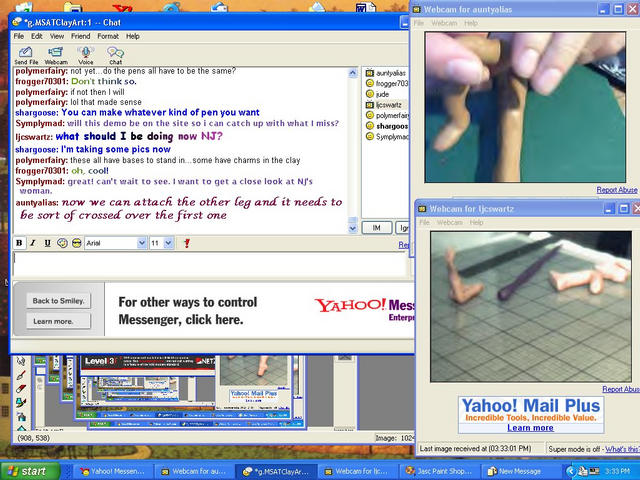
Task: Click the red exclamation buzz icon
Action: coord(187,243)
